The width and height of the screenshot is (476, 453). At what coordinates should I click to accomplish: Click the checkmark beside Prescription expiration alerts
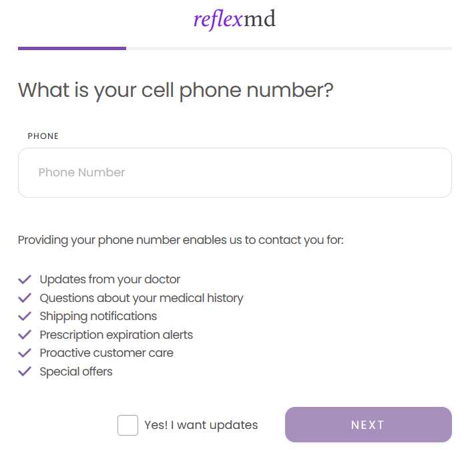point(25,335)
